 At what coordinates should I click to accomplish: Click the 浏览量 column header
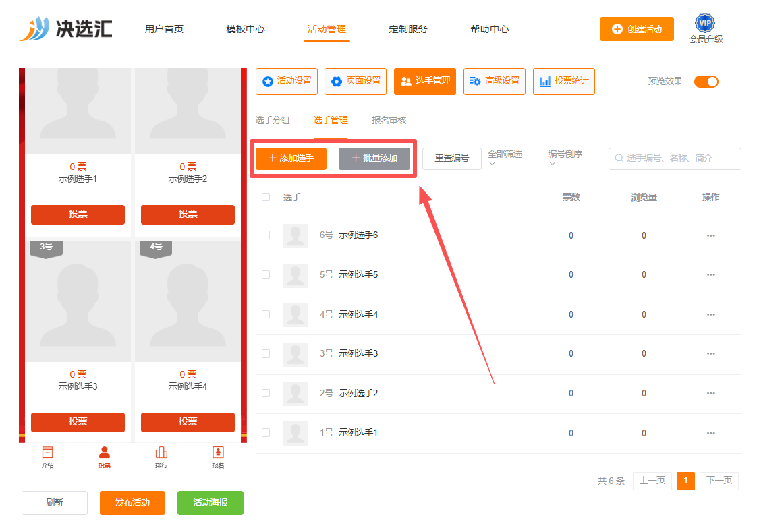pos(644,198)
